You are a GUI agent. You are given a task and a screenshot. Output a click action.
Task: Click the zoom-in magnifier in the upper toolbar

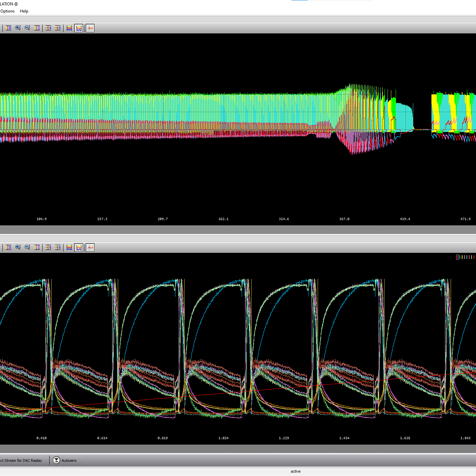[x=18, y=28]
